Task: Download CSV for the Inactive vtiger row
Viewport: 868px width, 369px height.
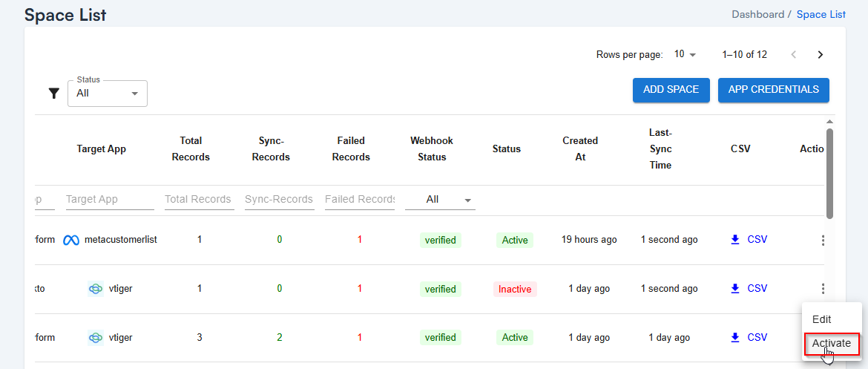Action: (749, 289)
